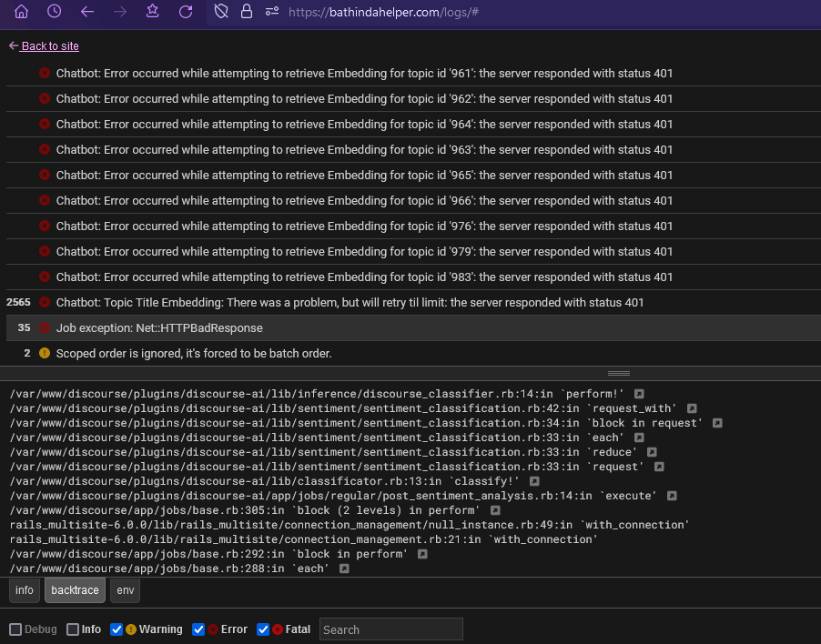The height and width of the screenshot is (644, 821).
Task: Click the 2565 occurrence count
Action: click(18, 302)
